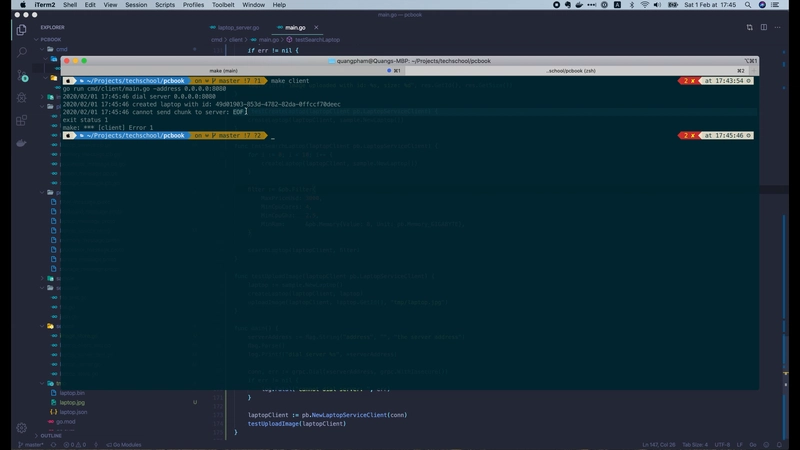Click the sync changes icon in status bar
The width and height of the screenshot is (800, 450).
[x=53, y=445]
